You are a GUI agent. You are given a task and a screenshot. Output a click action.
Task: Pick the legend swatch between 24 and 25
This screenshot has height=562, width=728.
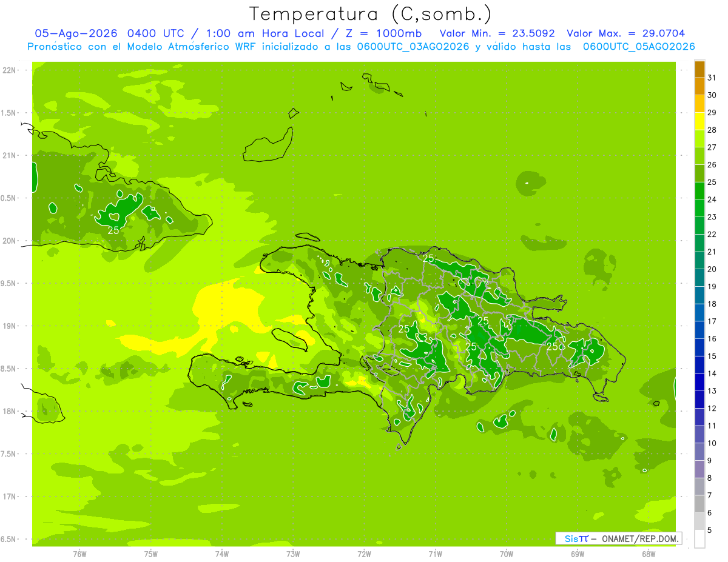pos(699,191)
